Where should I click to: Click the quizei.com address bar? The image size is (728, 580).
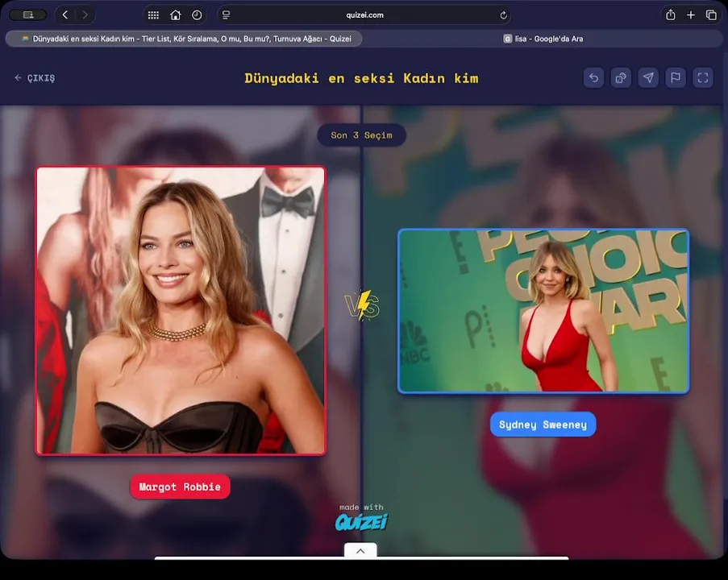tap(364, 14)
